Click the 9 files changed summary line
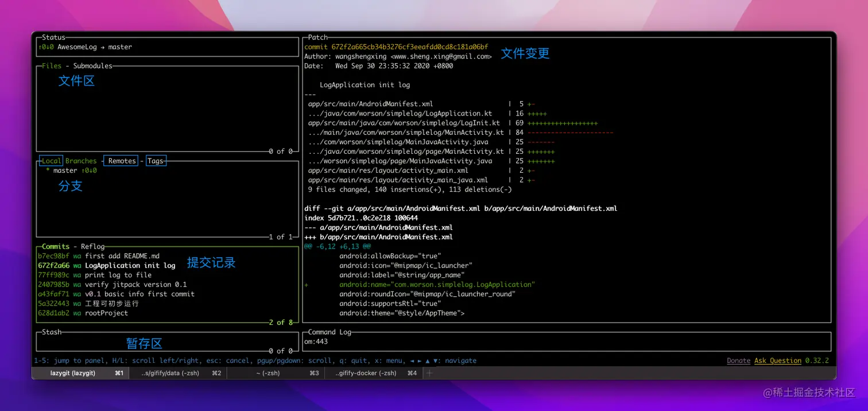 point(409,189)
